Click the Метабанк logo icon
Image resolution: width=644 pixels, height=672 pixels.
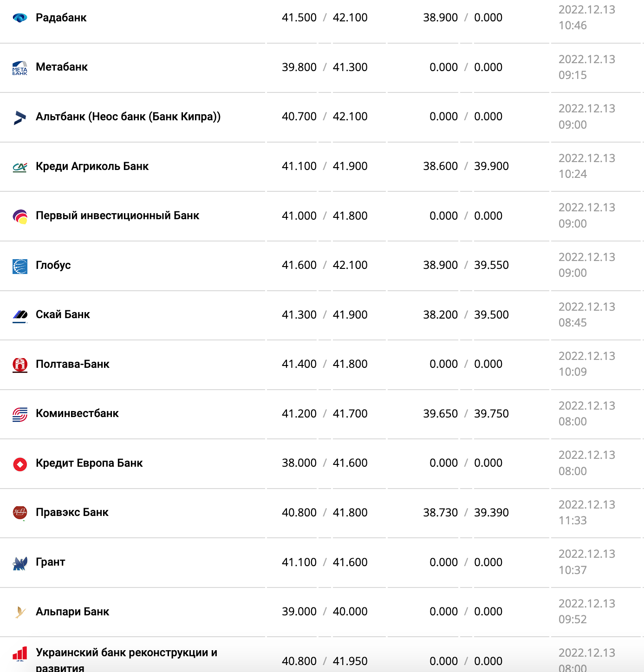coord(20,68)
